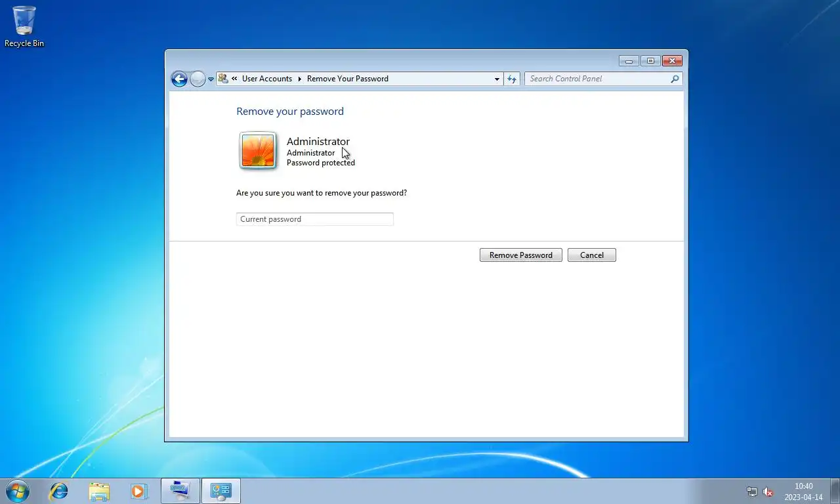Click the User Accounts address bar icon
Viewport: 840px width, 504px height.
(223, 79)
